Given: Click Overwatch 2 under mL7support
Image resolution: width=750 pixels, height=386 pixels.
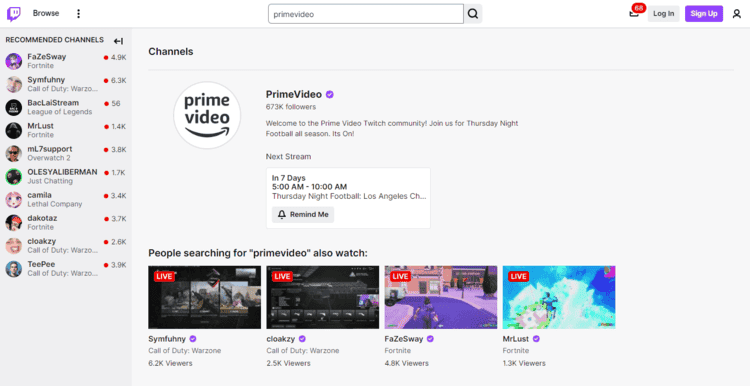Looking at the screenshot, I should [49, 158].
